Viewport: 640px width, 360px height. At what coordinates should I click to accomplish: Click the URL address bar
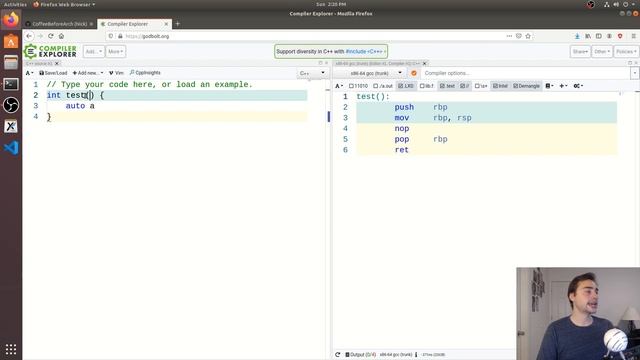pos(306,36)
